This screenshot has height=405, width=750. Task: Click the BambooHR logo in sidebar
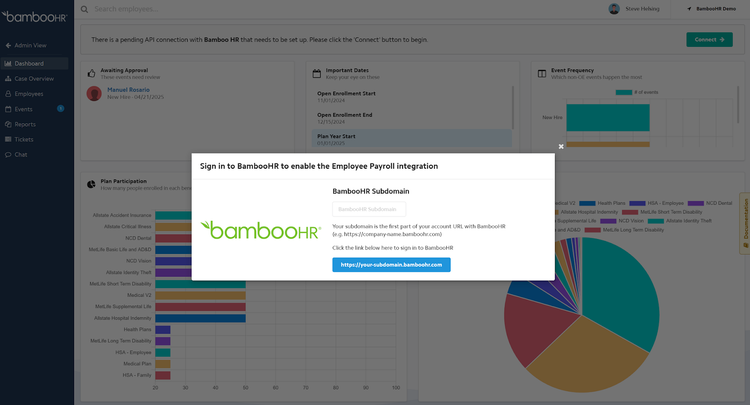click(34, 17)
